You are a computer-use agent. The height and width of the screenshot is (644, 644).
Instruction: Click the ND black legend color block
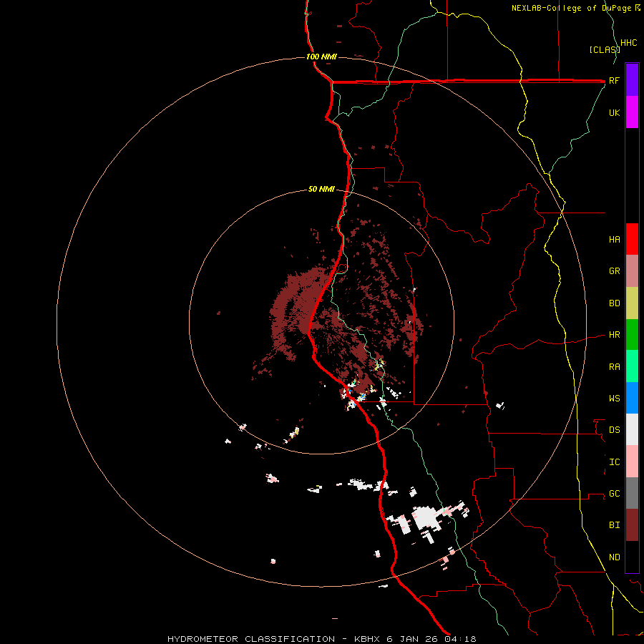(x=632, y=557)
